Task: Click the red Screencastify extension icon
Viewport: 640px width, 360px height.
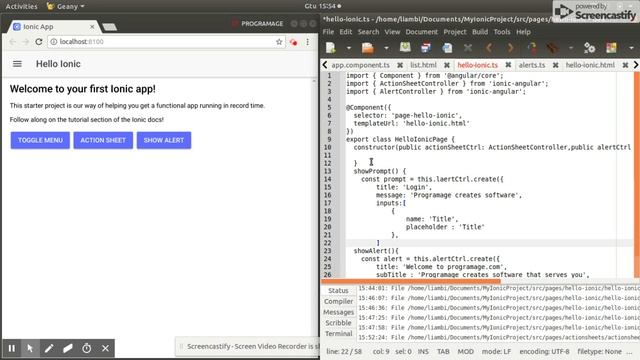Action: (x=293, y=42)
